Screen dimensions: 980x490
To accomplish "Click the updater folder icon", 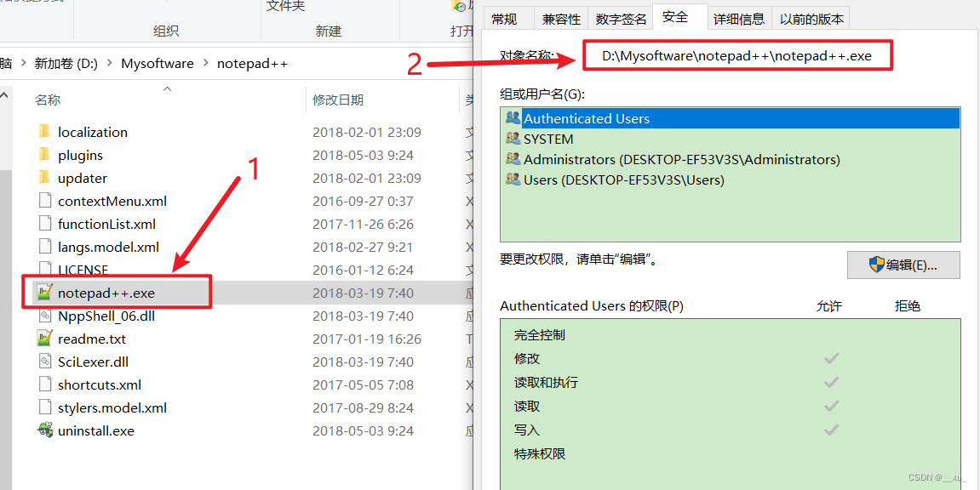I will (x=43, y=178).
